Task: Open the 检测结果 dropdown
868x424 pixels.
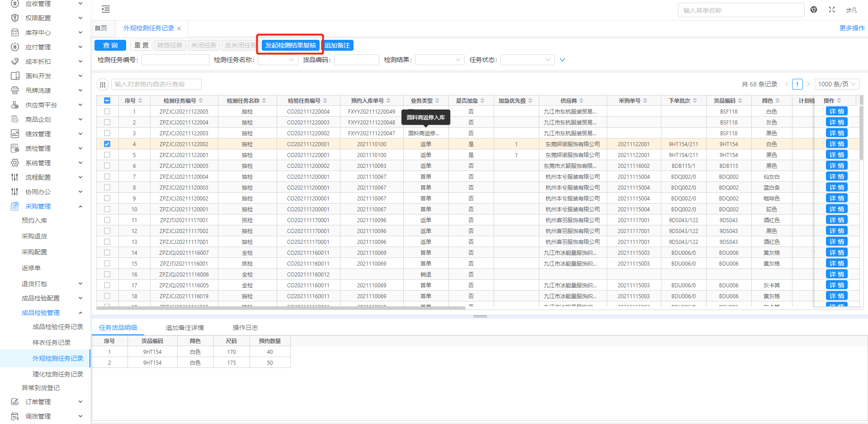Action: 439,60
